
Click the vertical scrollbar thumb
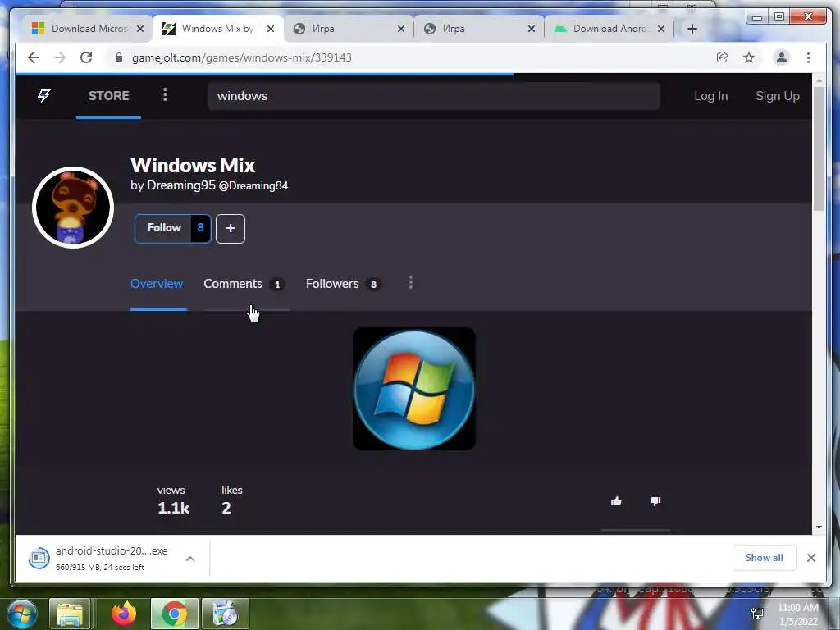pyautogui.click(x=819, y=148)
